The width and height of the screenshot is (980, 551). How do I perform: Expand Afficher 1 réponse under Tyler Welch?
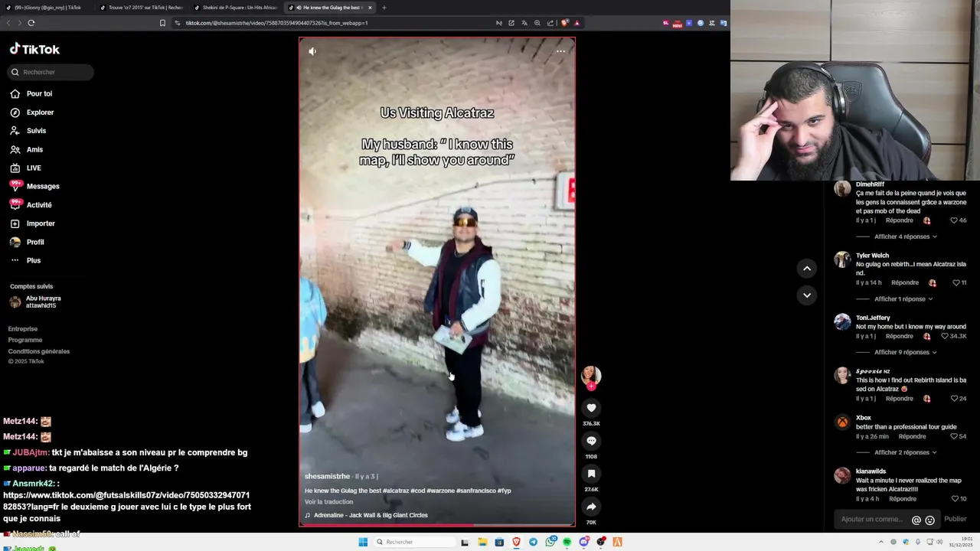tap(904, 299)
